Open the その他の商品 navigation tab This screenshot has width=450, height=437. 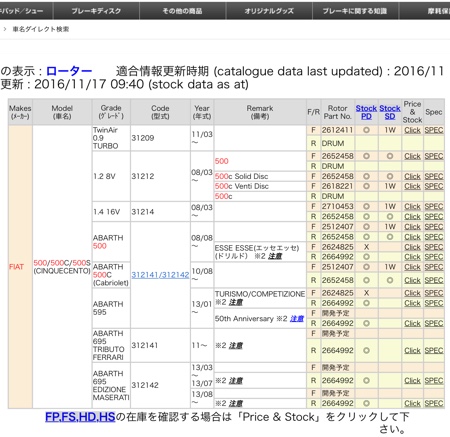(182, 11)
